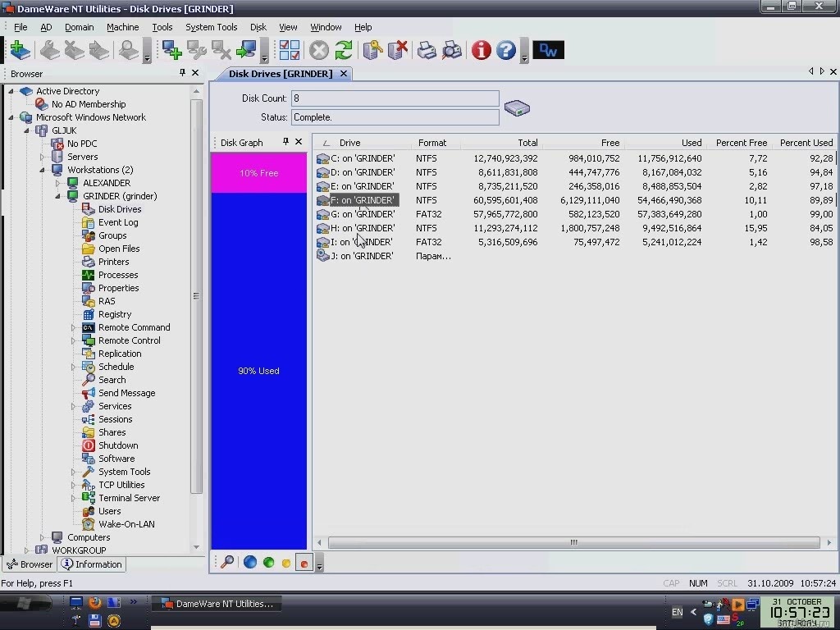The image size is (840, 630).
Task: Pin the Browser panel
Action: click(x=182, y=73)
